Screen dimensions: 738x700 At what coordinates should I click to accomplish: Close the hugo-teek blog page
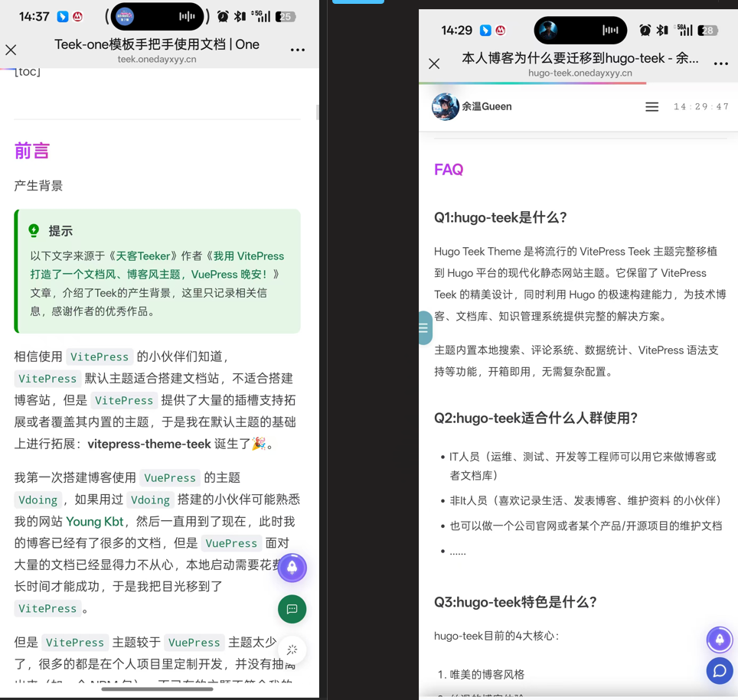(x=434, y=64)
